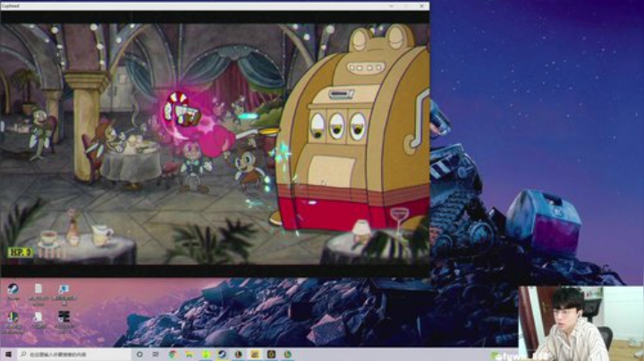This screenshot has height=361, width=644.
Task: Open the Windows Start menu
Action: [8, 354]
